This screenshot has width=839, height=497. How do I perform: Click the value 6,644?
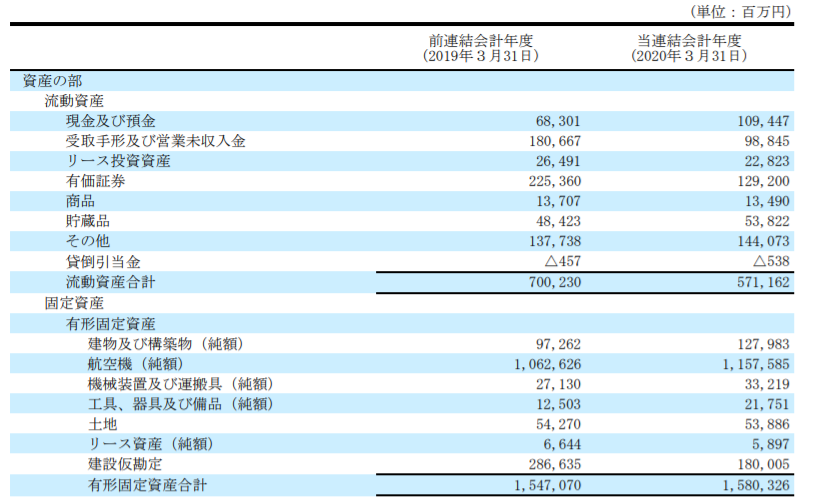click(x=562, y=444)
